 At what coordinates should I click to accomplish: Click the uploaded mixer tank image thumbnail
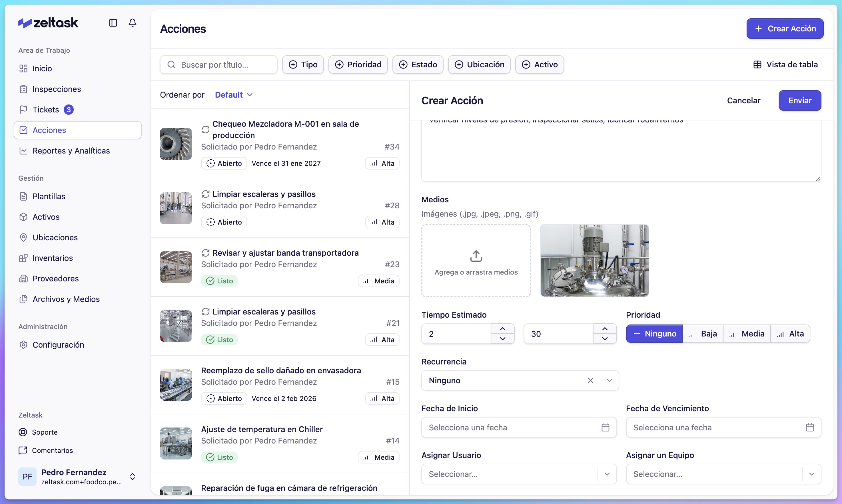594,261
